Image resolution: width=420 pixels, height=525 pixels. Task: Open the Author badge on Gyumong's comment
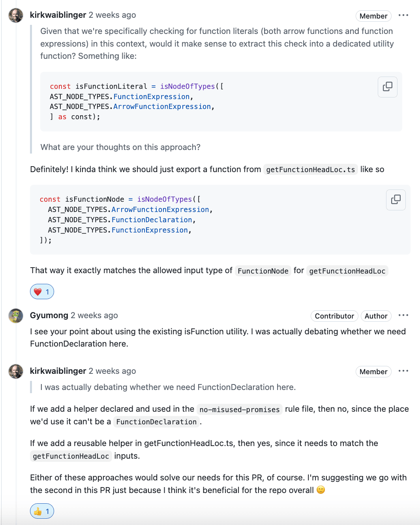[x=376, y=316]
